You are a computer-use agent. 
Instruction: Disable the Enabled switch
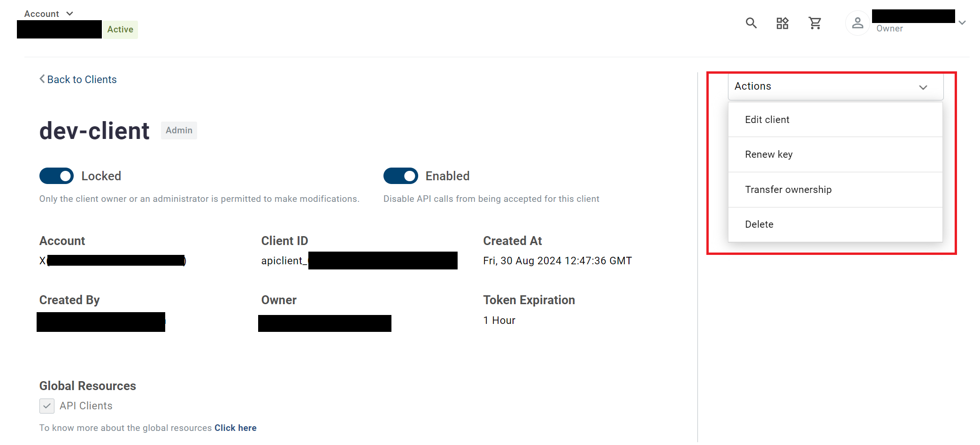[x=400, y=176]
